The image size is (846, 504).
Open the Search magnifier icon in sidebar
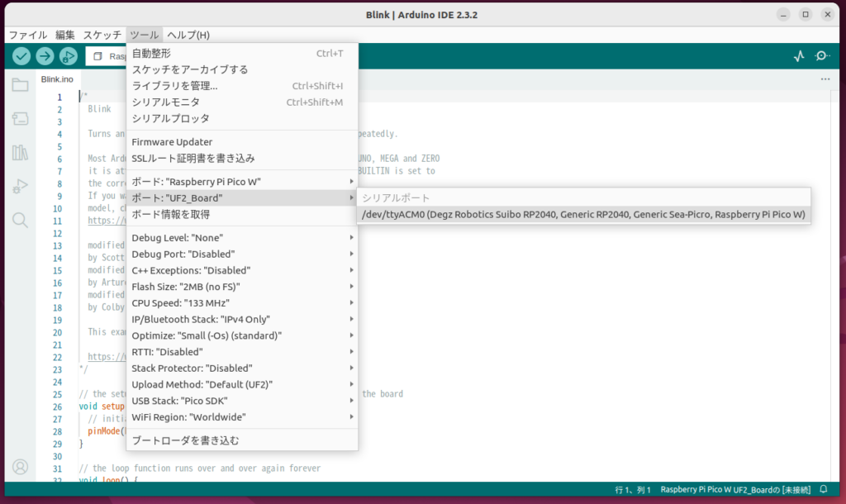pyautogui.click(x=20, y=220)
